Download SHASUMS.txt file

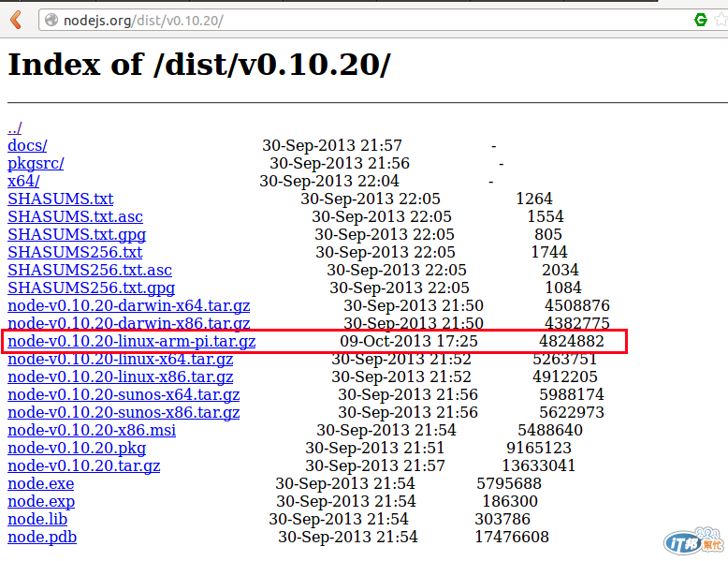[61, 199]
